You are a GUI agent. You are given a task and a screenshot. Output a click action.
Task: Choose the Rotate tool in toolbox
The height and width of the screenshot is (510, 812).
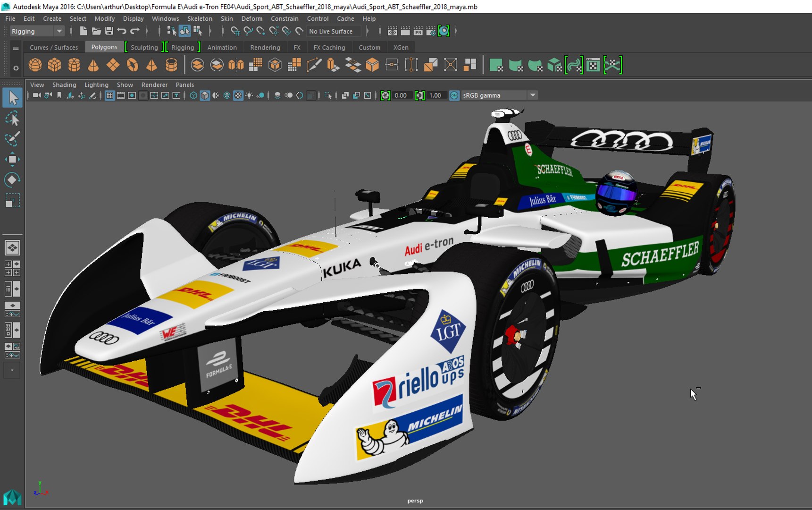(12, 180)
